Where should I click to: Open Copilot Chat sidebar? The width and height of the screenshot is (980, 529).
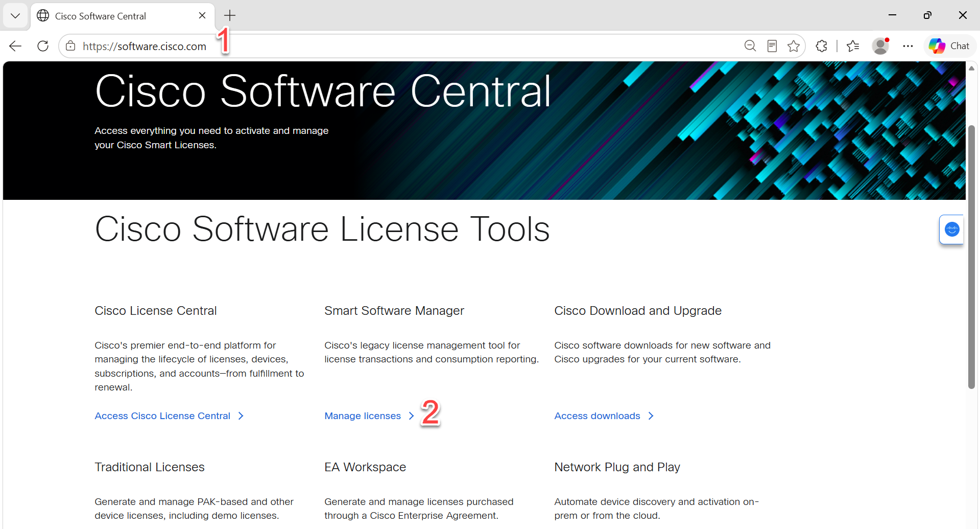coord(949,46)
